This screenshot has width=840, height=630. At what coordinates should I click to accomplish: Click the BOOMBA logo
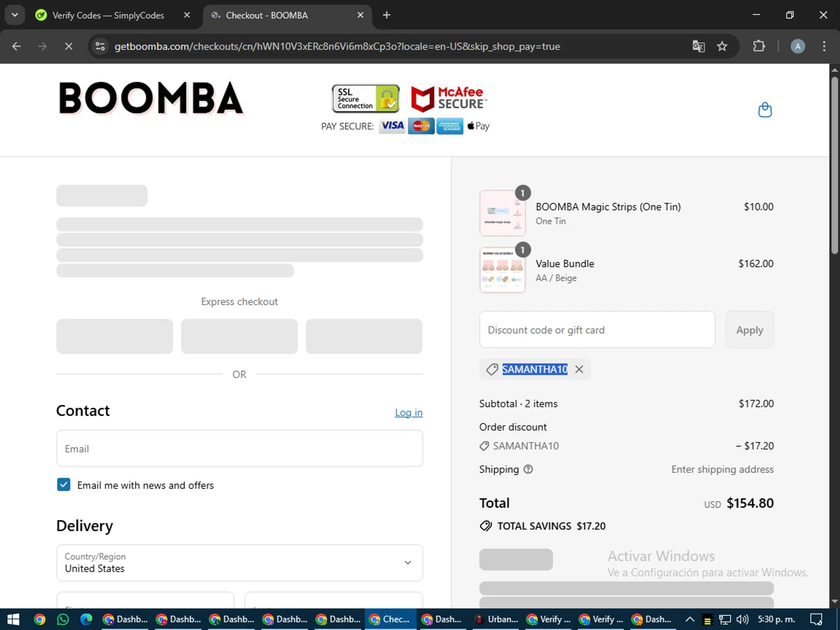(x=151, y=99)
